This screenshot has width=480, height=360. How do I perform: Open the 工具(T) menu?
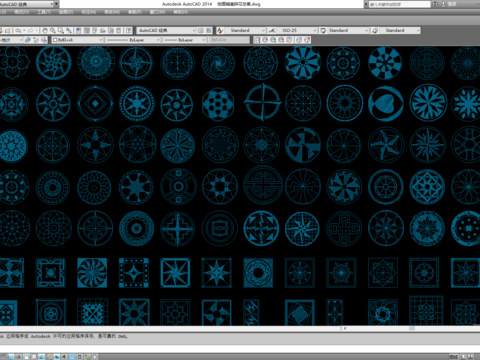44,12
